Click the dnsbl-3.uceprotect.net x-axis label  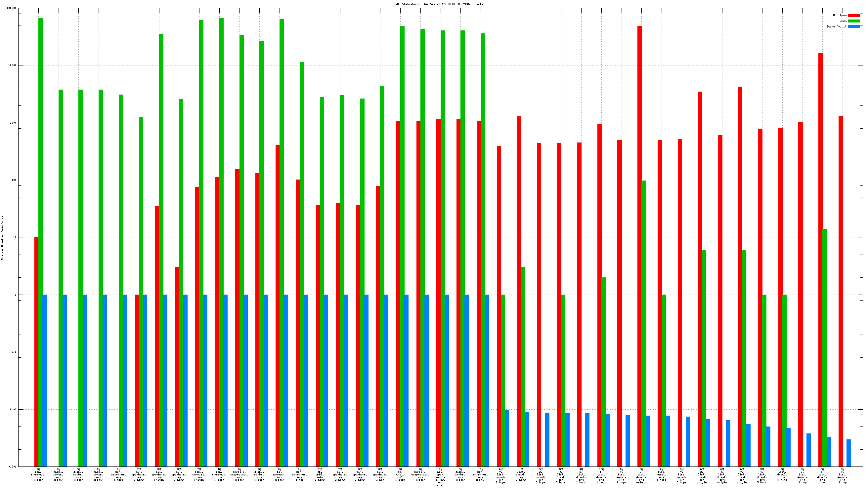pos(239,474)
